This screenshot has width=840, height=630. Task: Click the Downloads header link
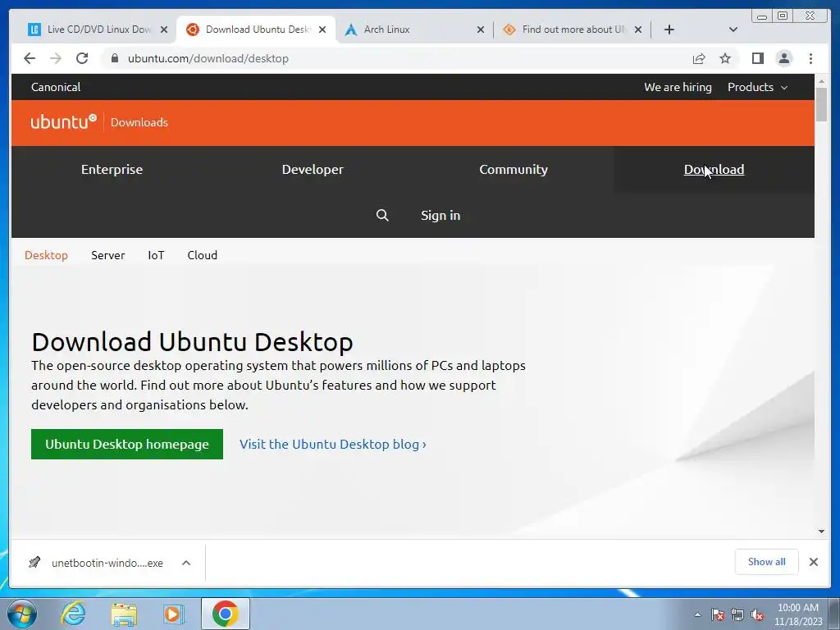coord(139,122)
